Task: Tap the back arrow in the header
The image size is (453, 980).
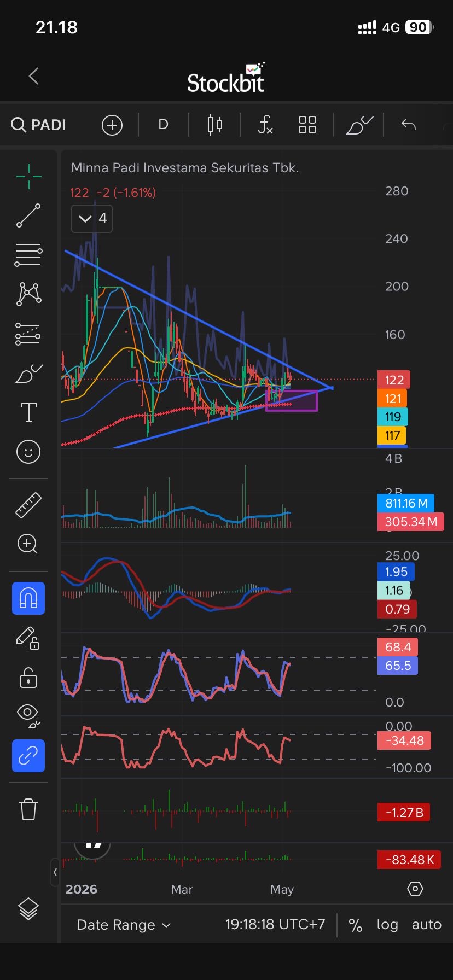Action: point(34,76)
